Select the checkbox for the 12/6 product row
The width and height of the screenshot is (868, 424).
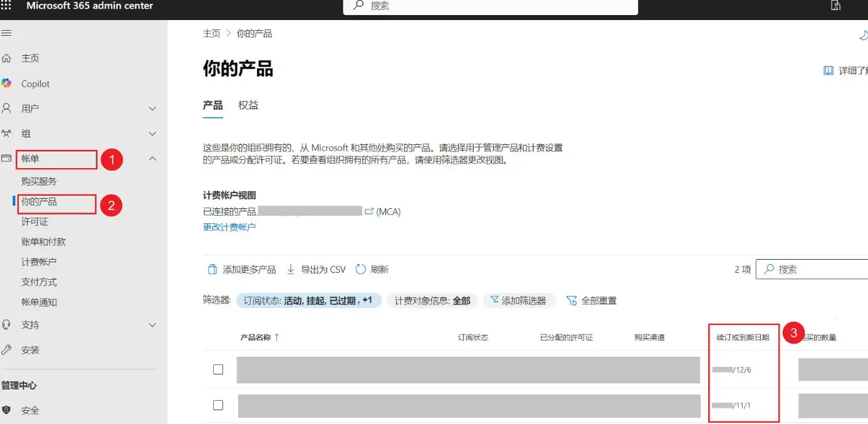pyautogui.click(x=218, y=369)
